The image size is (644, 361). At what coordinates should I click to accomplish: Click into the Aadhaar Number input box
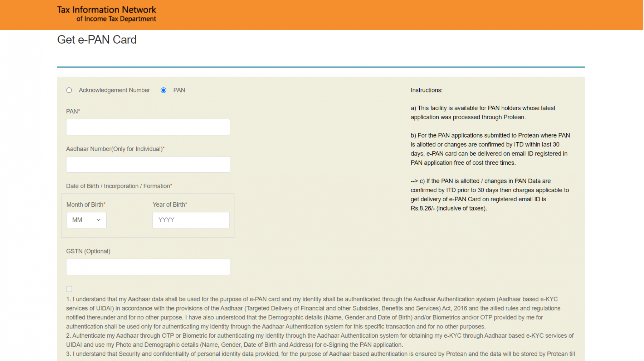click(x=148, y=164)
